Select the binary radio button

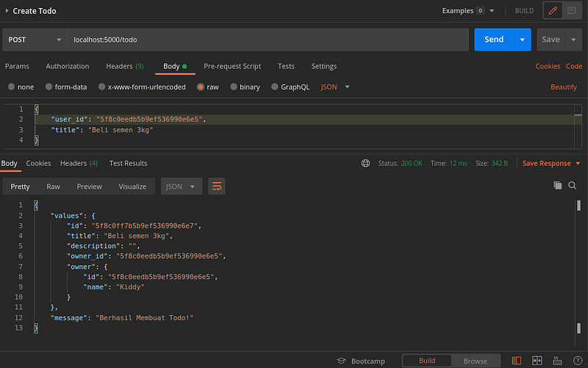(x=234, y=87)
